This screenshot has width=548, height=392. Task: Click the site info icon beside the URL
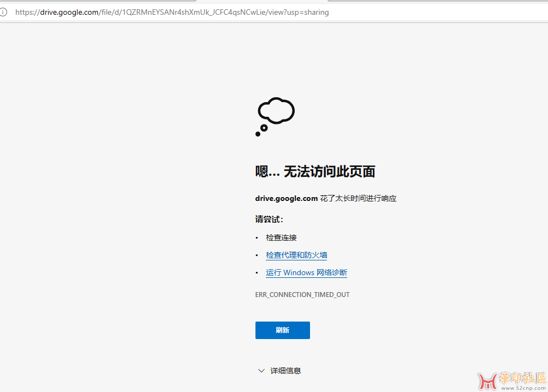point(3,12)
